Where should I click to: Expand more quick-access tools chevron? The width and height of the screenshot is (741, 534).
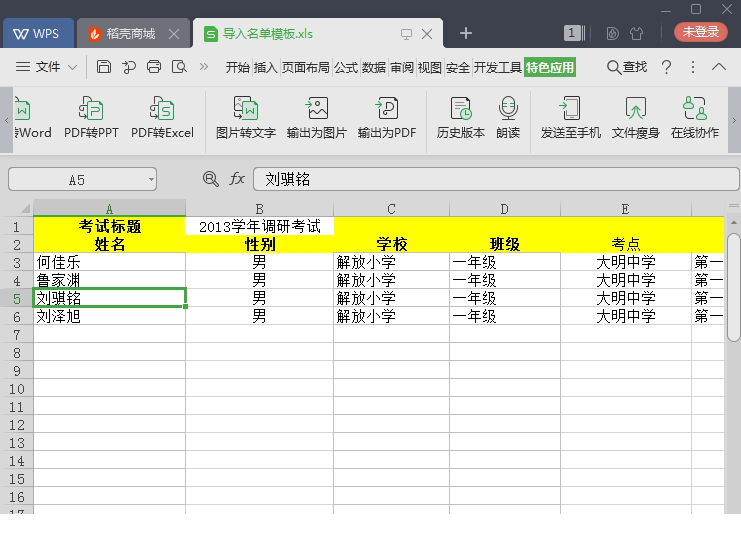(204, 67)
